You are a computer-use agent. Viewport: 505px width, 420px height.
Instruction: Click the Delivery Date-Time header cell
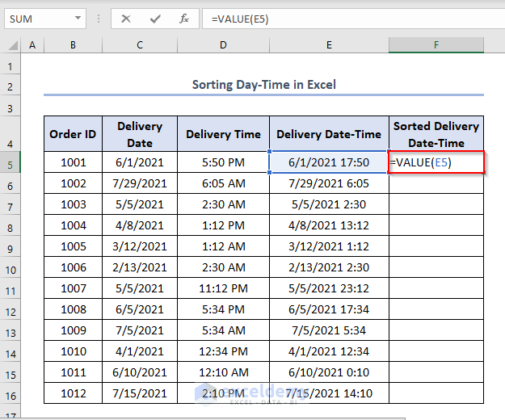pos(328,134)
